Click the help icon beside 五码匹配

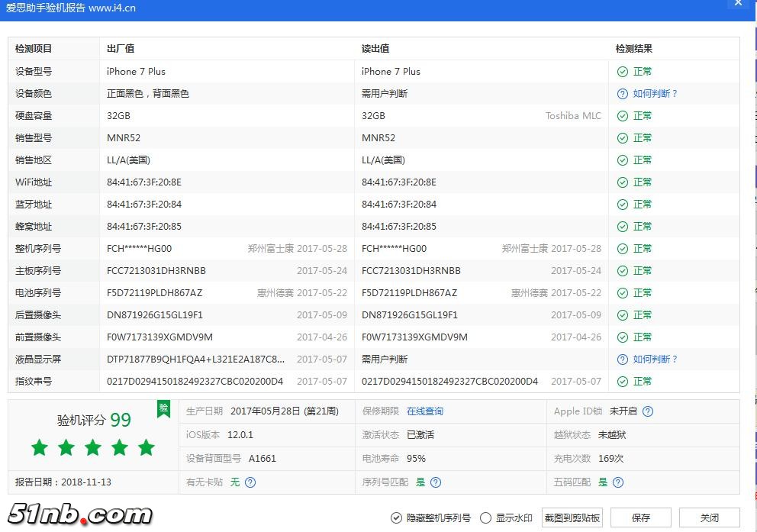(x=618, y=482)
